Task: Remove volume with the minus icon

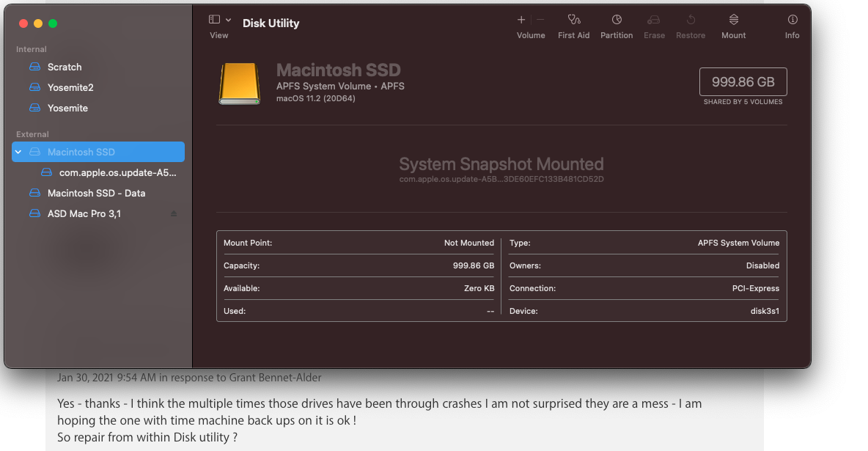Action: pos(540,19)
